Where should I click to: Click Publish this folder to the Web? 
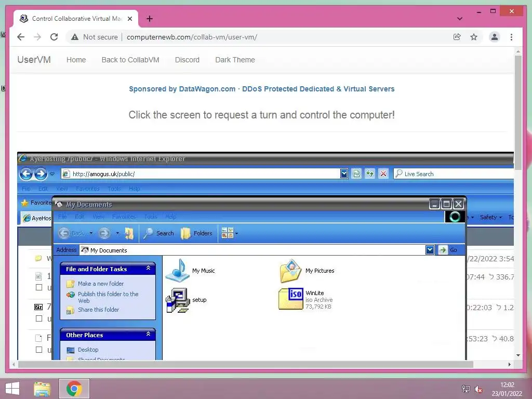(108, 297)
